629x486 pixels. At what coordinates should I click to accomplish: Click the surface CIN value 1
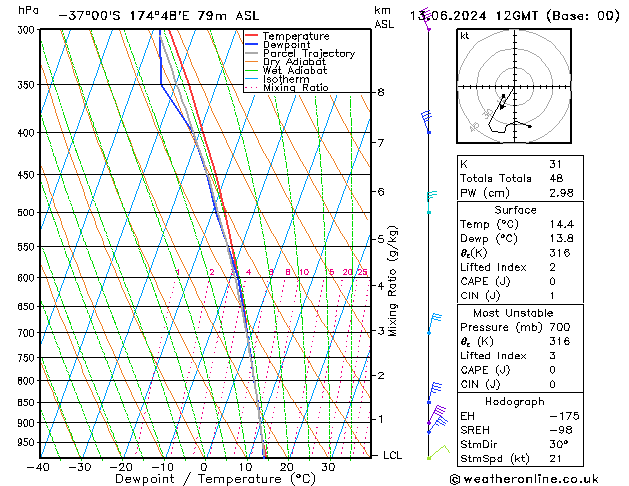(x=552, y=296)
